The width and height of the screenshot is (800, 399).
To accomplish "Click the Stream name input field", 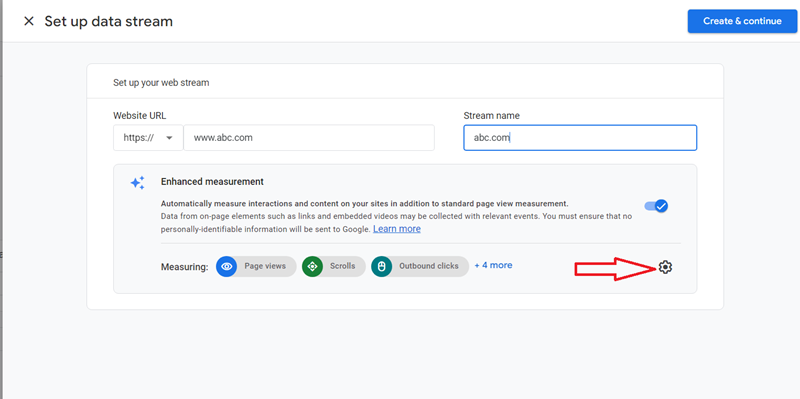I will point(580,138).
